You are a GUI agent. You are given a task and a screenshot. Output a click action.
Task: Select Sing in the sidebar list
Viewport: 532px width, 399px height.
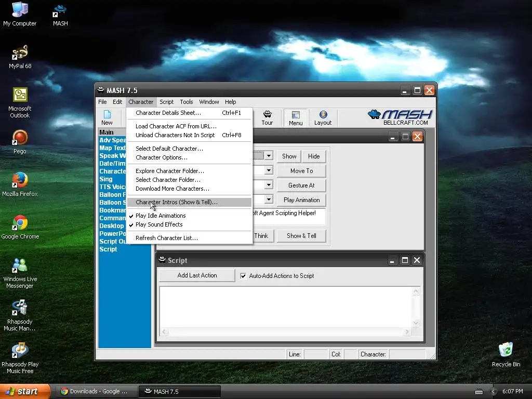tap(106, 179)
